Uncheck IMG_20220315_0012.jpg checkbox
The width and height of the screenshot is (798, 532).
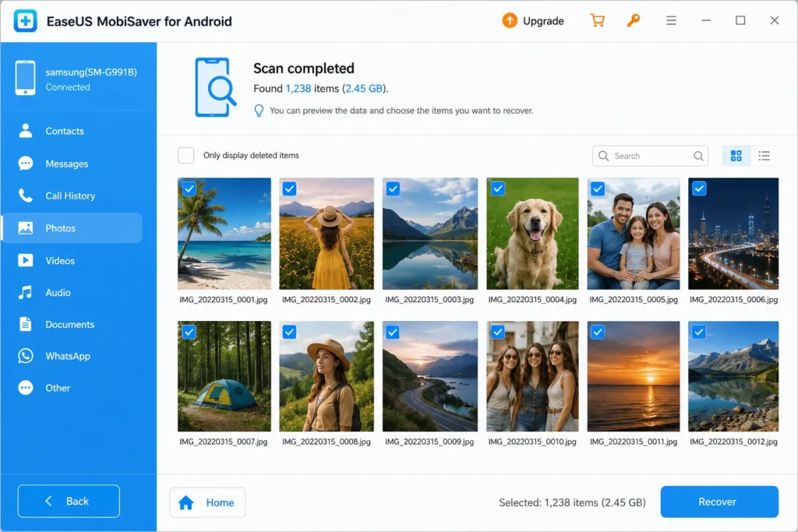click(699, 332)
